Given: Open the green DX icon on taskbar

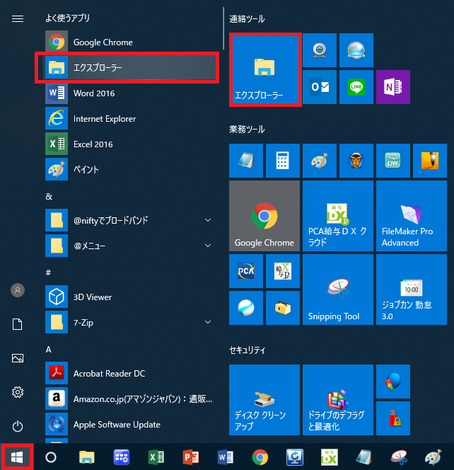Looking at the screenshot, I should (329, 457).
